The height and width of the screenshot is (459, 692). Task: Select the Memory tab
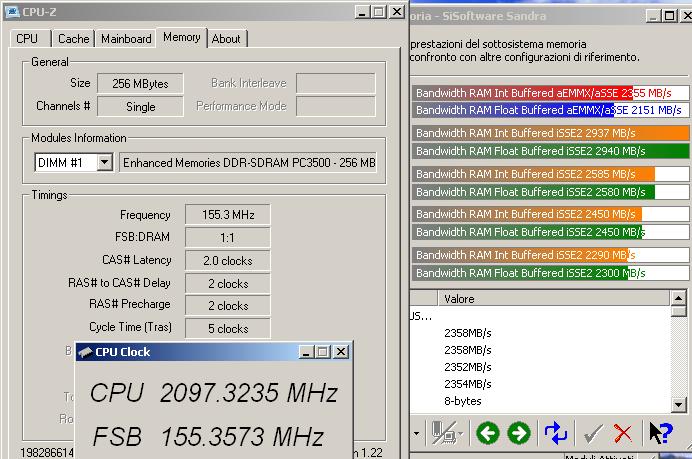(x=181, y=38)
